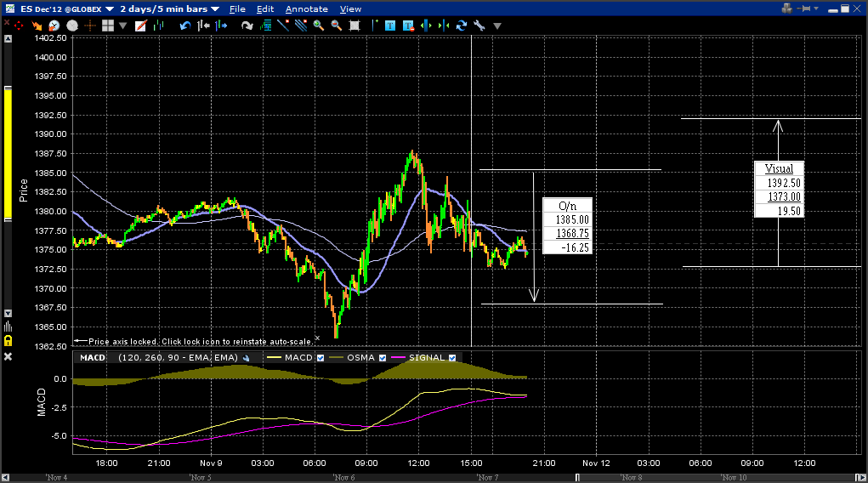Click the blue refresh chart icon

pos(462,26)
